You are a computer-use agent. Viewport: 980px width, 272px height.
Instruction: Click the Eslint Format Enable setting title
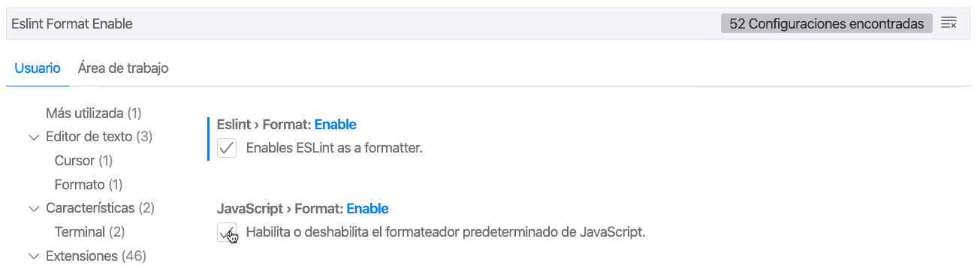point(286,125)
